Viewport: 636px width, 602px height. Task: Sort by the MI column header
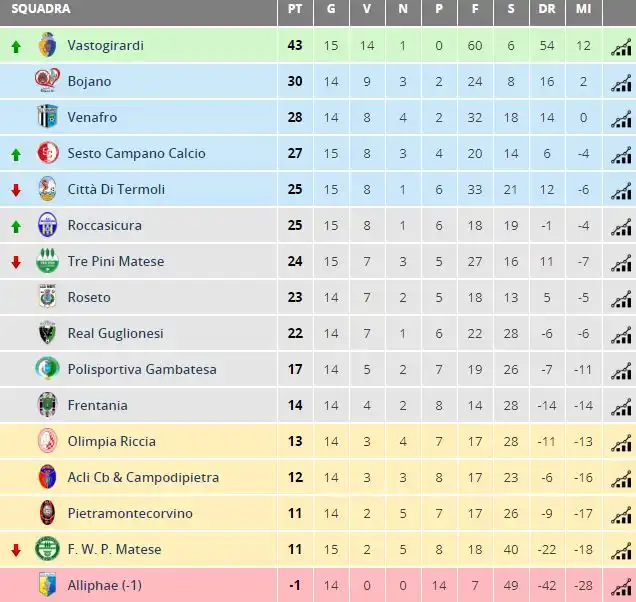click(583, 9)
